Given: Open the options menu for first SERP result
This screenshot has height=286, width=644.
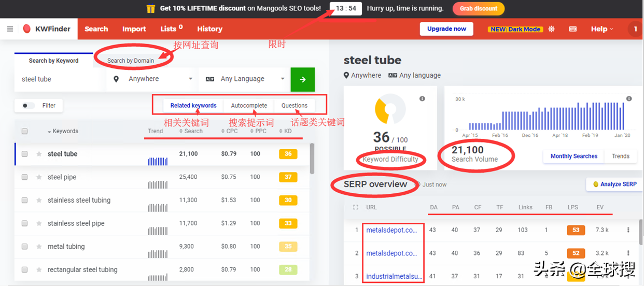Looking at the screenshot, I should click(628, 230).
